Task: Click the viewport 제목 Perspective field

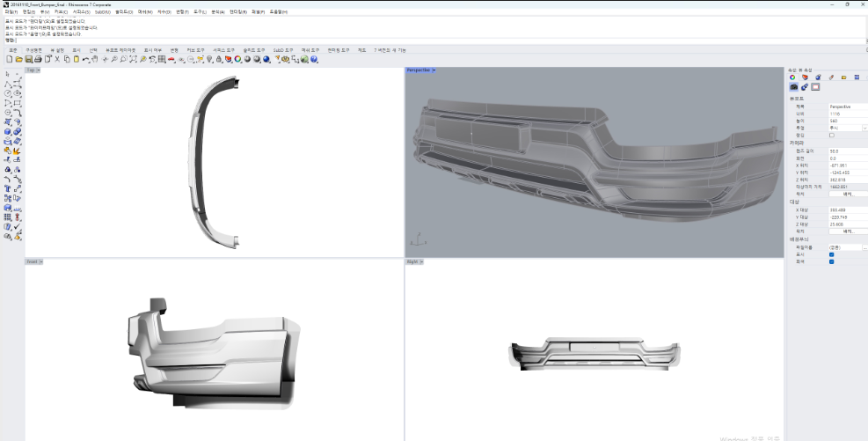Action: (x=848, y=107)
